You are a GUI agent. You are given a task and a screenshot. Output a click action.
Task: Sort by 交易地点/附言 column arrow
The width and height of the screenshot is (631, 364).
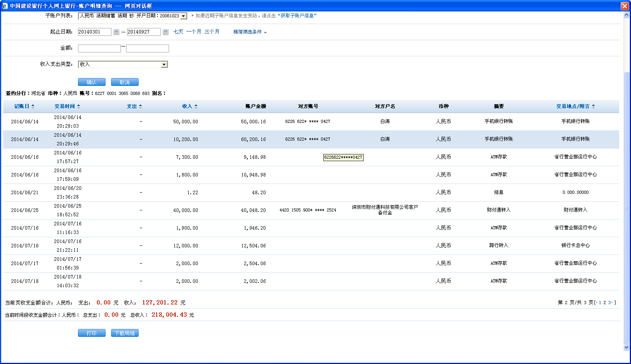[x=594, y=106]
